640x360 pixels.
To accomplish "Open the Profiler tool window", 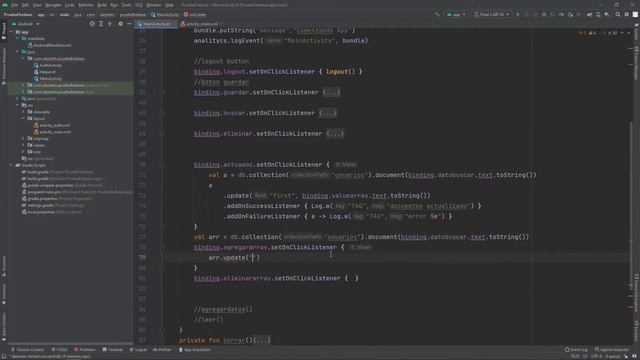I will pos(162,350).
